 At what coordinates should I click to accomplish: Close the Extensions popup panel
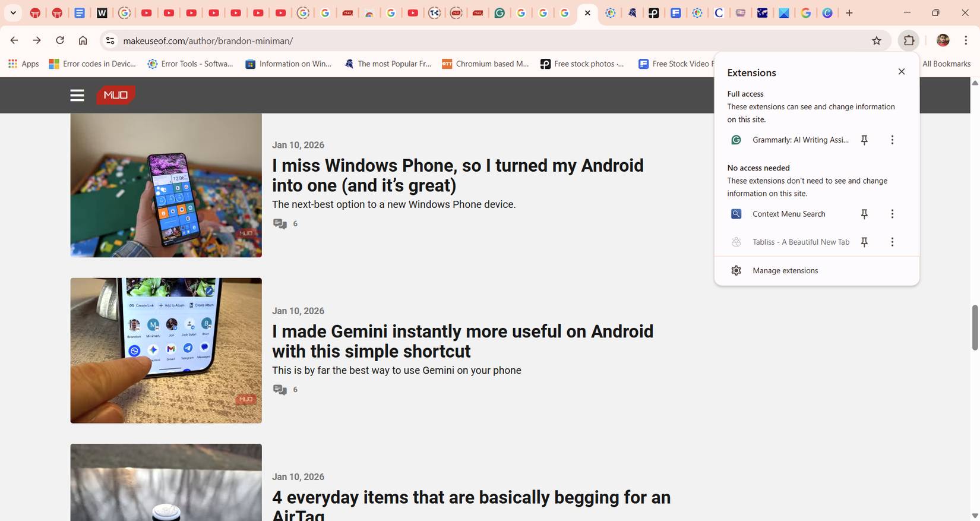(901, 72)
